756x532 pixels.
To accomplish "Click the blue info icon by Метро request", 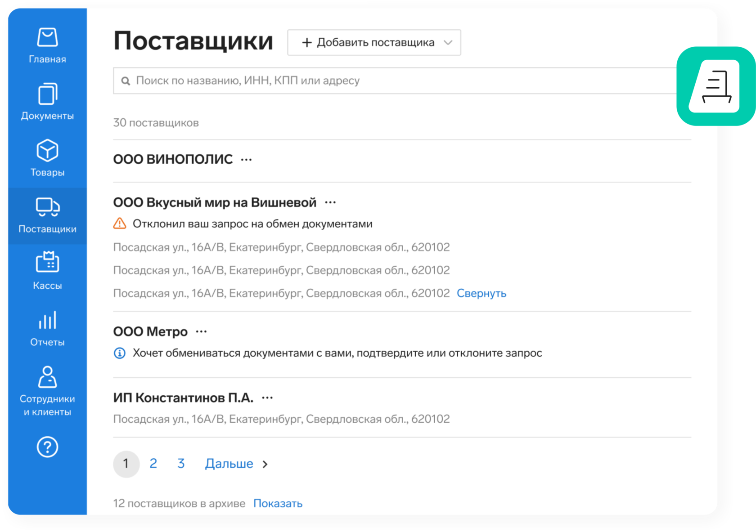I will pos(120,353).
